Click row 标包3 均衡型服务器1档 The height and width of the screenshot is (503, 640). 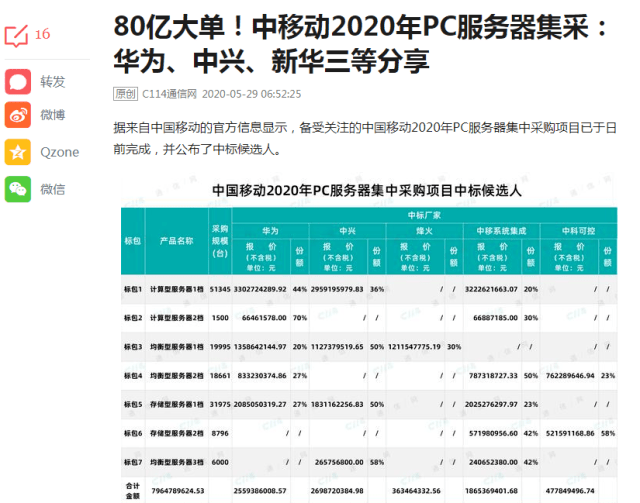[369, 347]
